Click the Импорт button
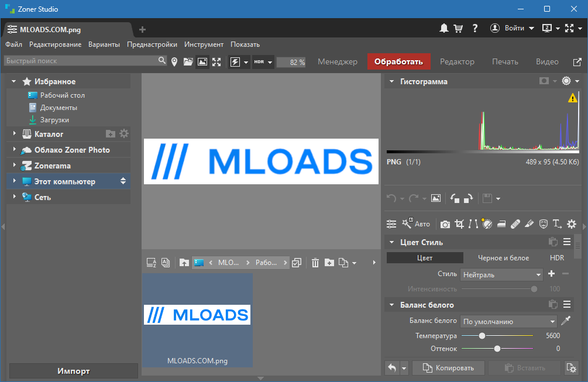 (74, 371)
